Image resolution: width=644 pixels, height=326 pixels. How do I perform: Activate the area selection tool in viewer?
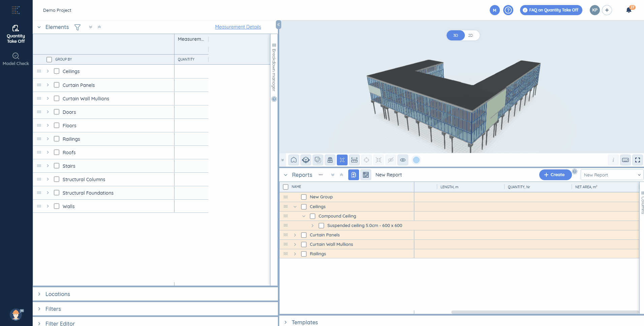click(318, 160)
